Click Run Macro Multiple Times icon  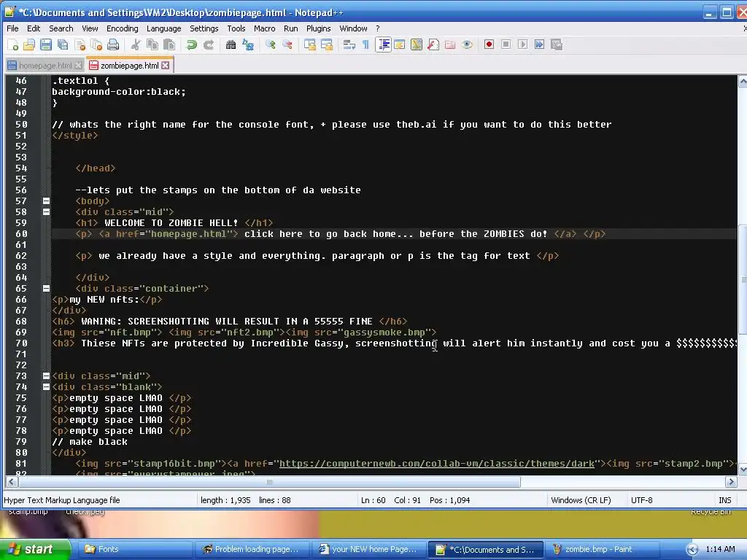point(539,44)
